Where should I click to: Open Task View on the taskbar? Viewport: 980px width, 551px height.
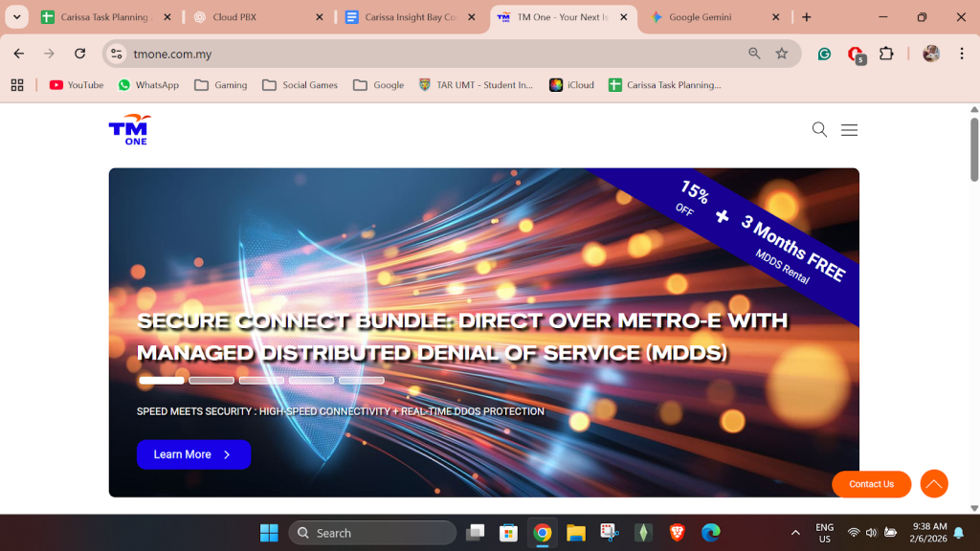475,533
